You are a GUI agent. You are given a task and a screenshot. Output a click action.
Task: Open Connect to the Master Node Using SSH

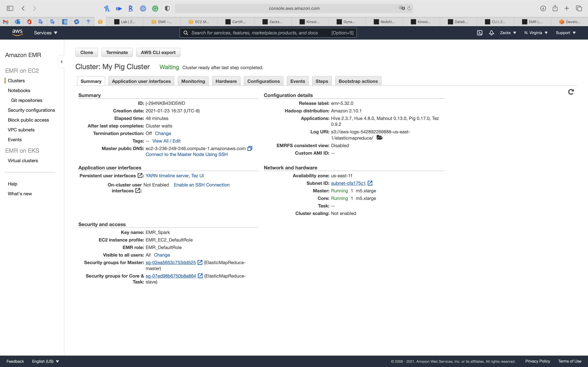(x=186, y=154)
